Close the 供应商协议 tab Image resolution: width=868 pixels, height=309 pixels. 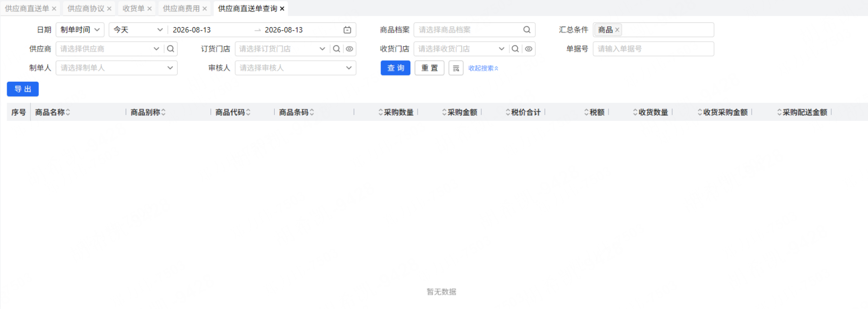[x=109, y=9]
